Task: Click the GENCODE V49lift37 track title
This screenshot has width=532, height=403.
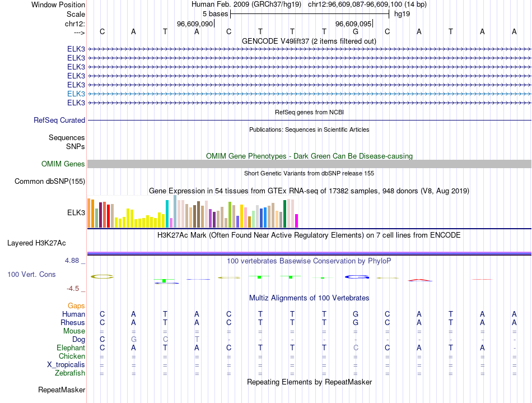Action: click(309, 41)
